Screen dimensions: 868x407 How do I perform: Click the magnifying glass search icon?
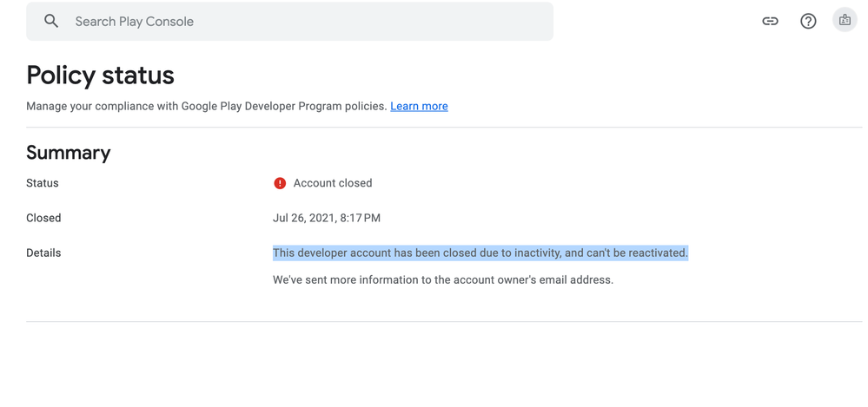[x=51, y=21]
